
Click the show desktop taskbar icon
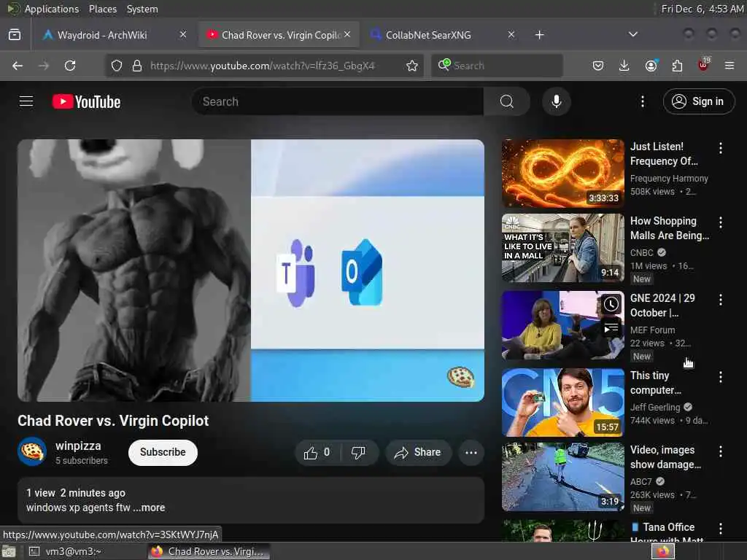(x=9, y=552)
